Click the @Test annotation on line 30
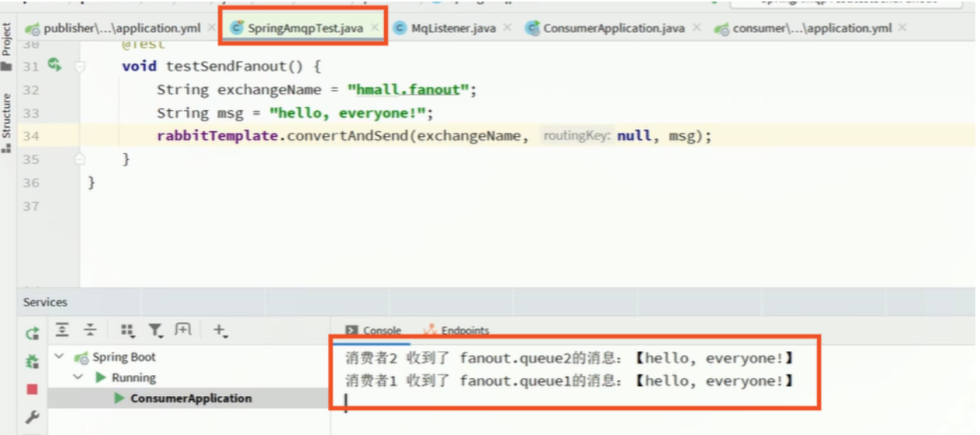This screenshot has width=980, height=435. tap(144, 44)
